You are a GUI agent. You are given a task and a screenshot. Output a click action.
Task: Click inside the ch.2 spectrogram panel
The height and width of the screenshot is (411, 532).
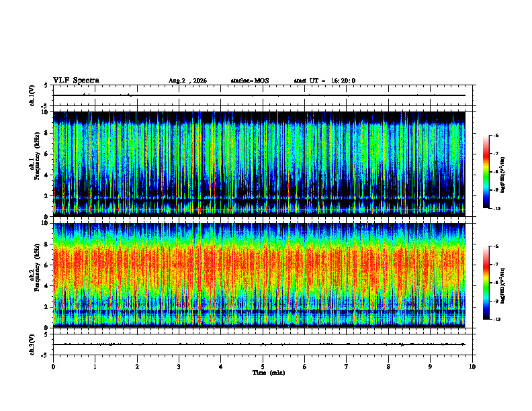click(x=259, y=275)
